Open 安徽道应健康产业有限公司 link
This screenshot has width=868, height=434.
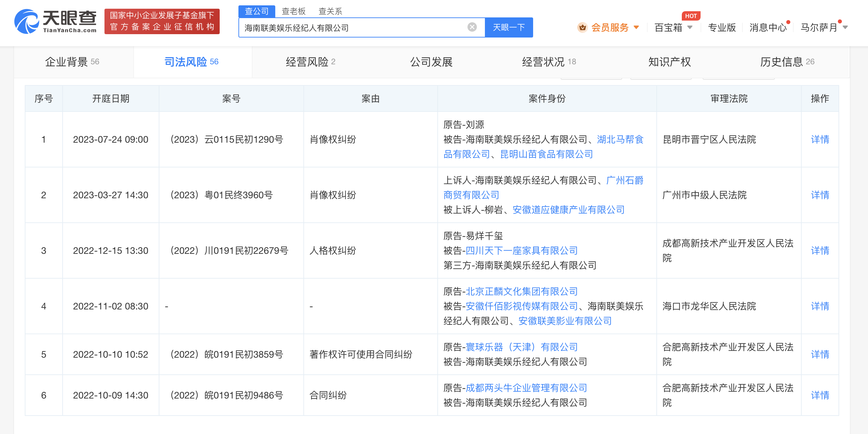point(568,210)
